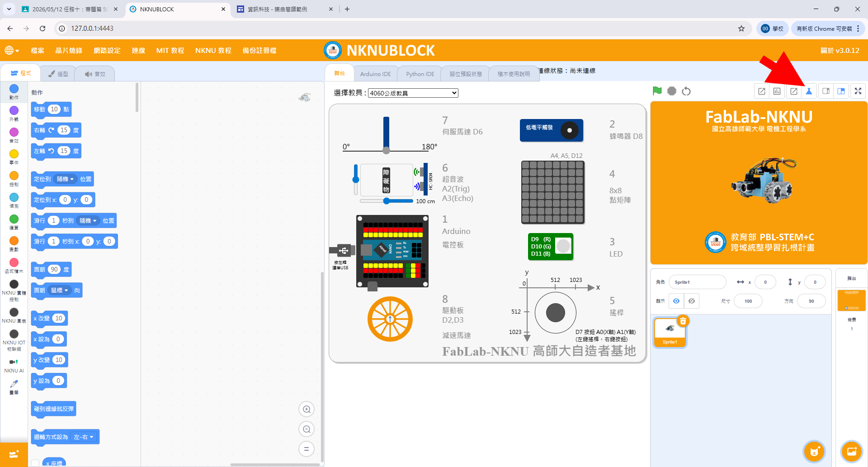The width and height of the screenshot is (868, 467).
Task: Click the pop-out icon beside the flask
Action: (x=793, y=91)
